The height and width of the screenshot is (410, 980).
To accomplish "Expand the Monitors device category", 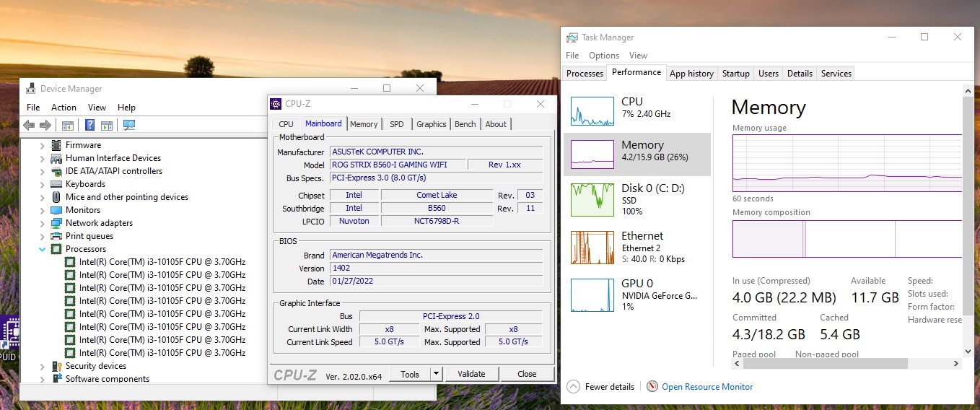I will pyautogui.click(x=43, y=210).
